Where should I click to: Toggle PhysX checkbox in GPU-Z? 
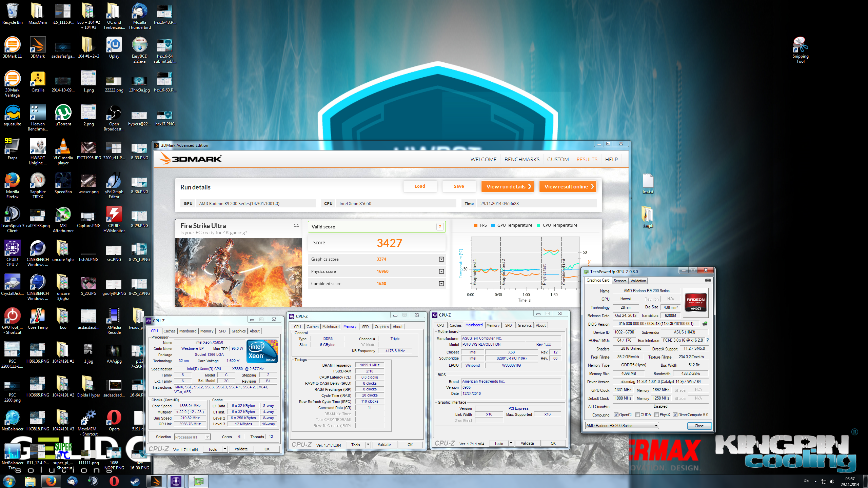pos(656,415)
